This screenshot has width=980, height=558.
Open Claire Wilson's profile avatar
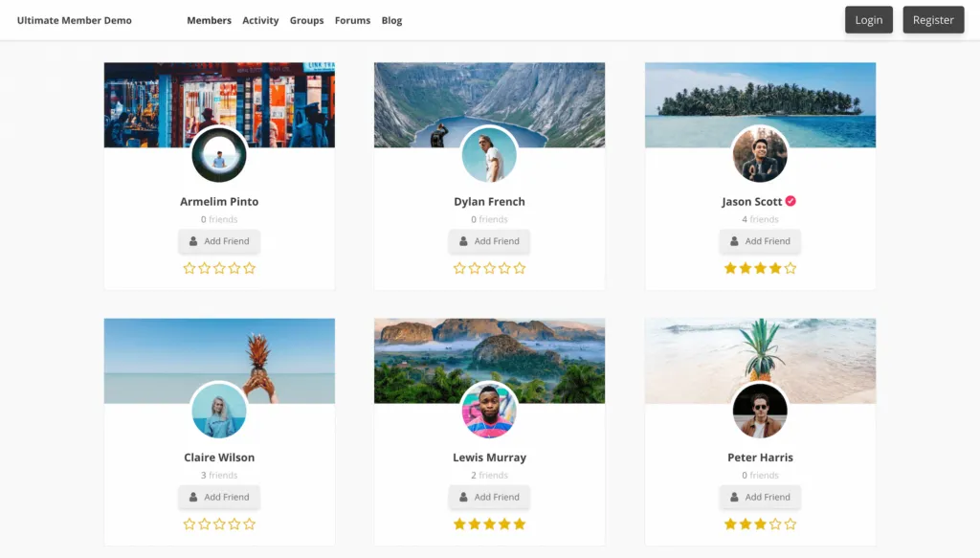pos(218,410)
